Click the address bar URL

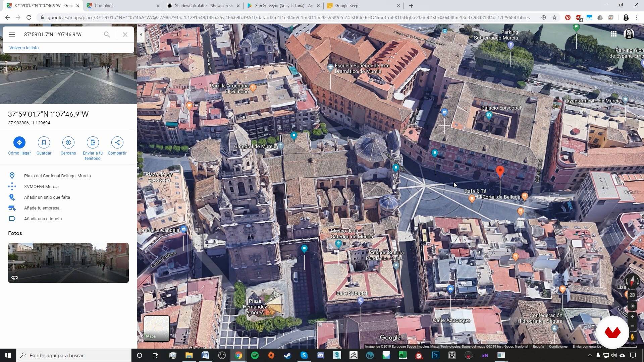[288, 17]
